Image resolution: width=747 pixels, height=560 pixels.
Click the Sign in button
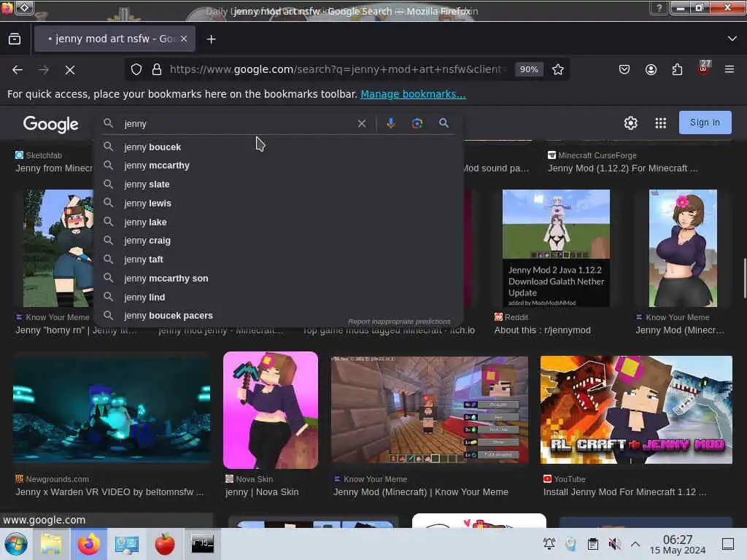tap(705, 122)
